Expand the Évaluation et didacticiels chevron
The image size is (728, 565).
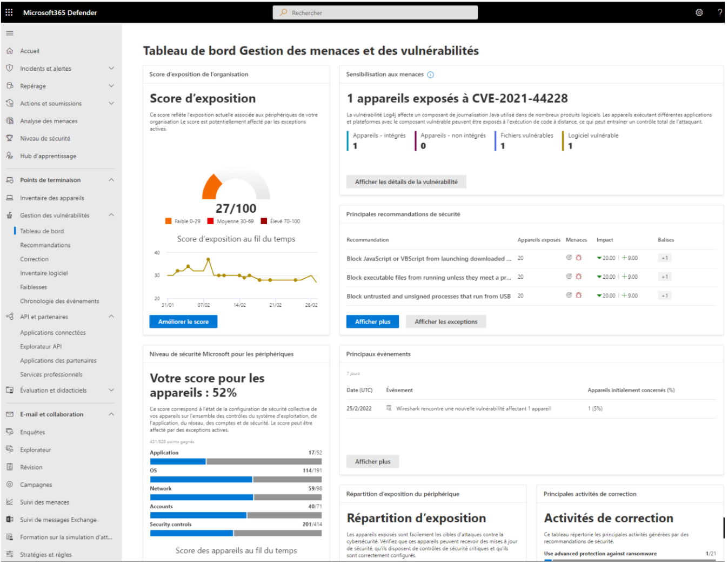(x=111, y=390)
